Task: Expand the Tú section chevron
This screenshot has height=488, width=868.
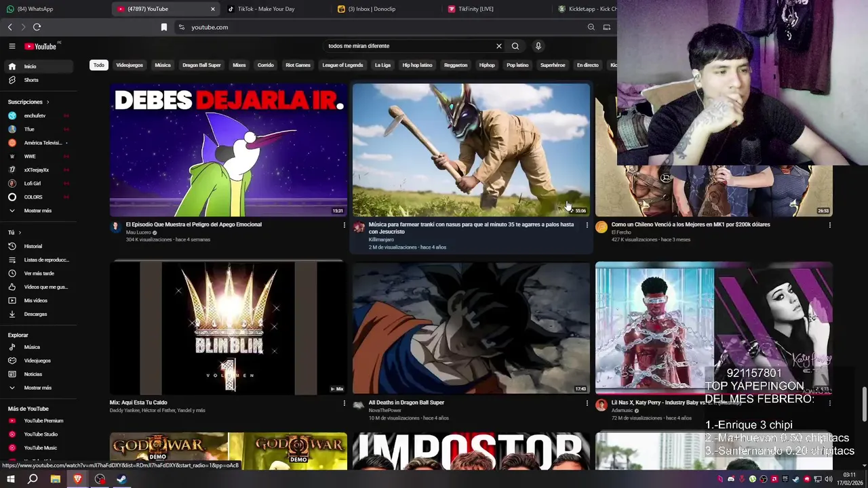Action: [x=20, y=232]
